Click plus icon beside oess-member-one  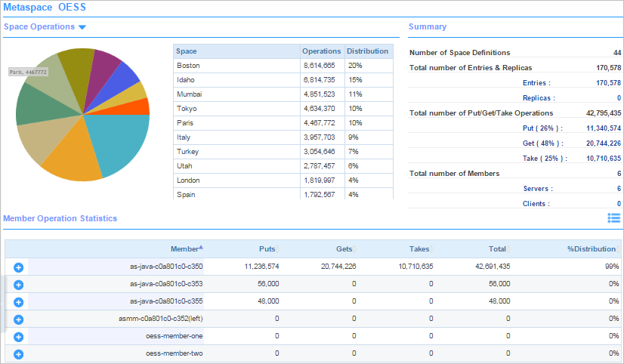coord(19,336)
